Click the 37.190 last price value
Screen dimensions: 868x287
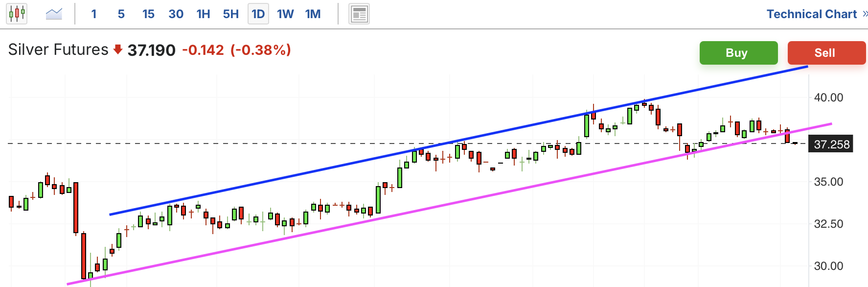[151, 50]
